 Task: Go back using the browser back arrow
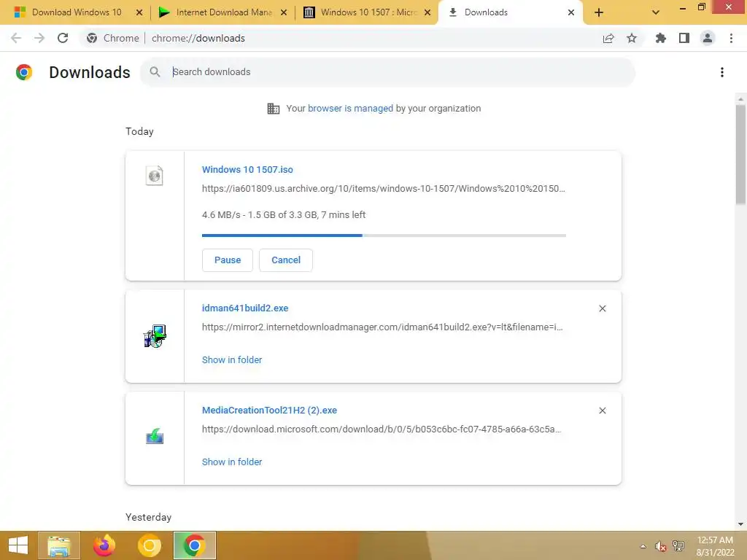coord(16,38)
